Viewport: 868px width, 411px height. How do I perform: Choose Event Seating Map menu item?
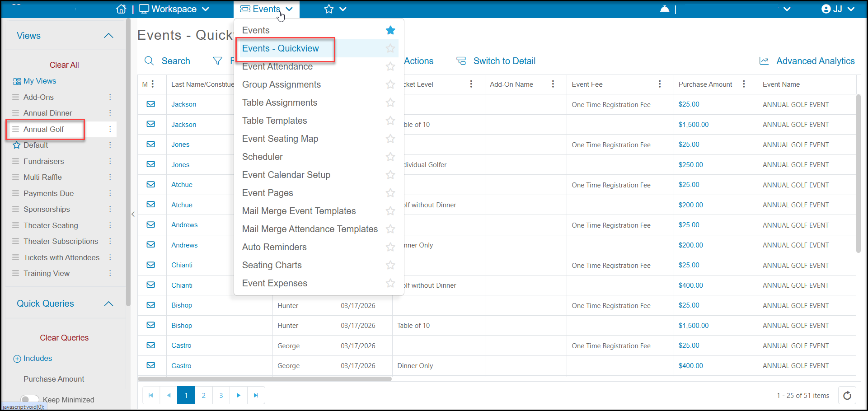280,139
